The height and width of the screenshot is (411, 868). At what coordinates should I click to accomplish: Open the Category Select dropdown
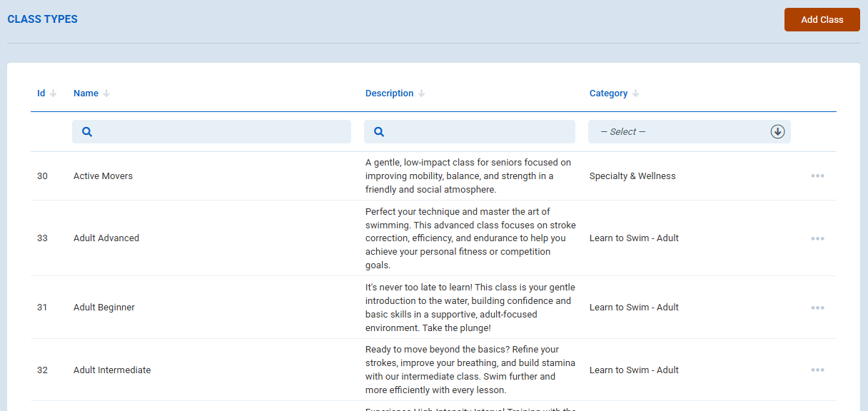(678, 132)
